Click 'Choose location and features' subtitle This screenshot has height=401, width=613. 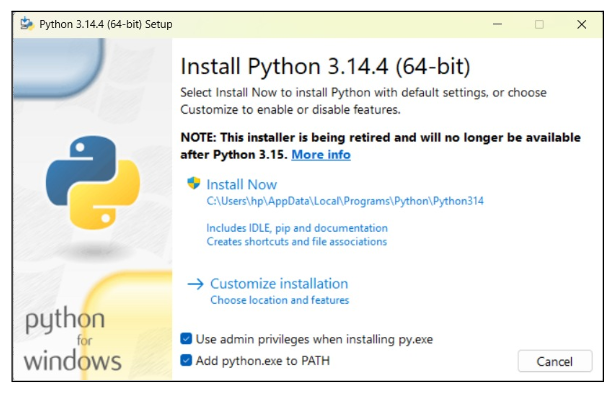click(279, 300)
